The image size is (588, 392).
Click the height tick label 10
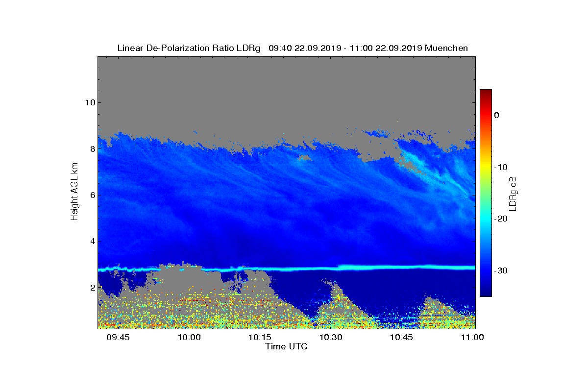[90, 102]
